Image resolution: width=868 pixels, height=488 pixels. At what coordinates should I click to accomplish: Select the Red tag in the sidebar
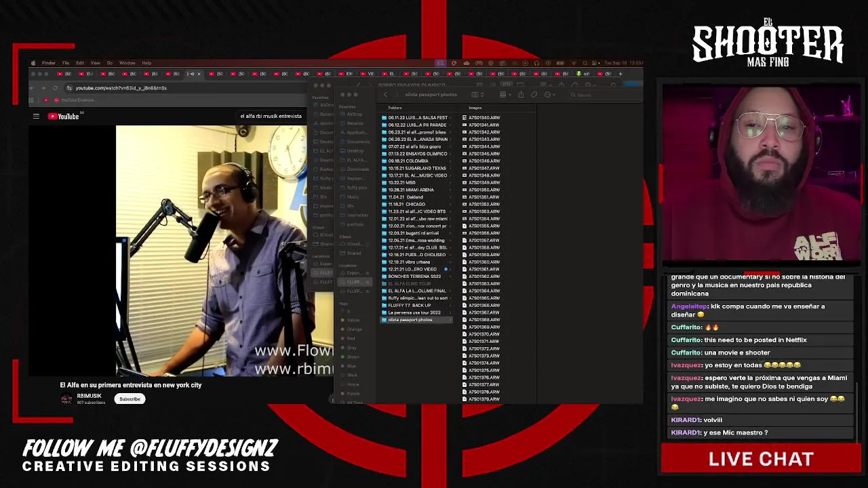(349, 338)
